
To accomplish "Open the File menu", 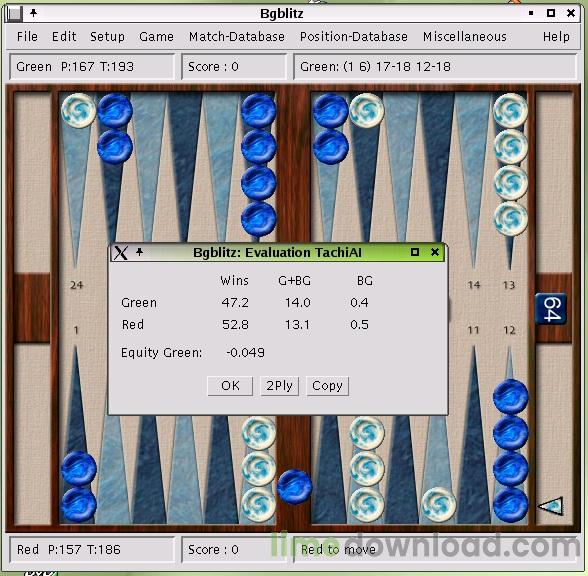I will (x=27, y=37).
